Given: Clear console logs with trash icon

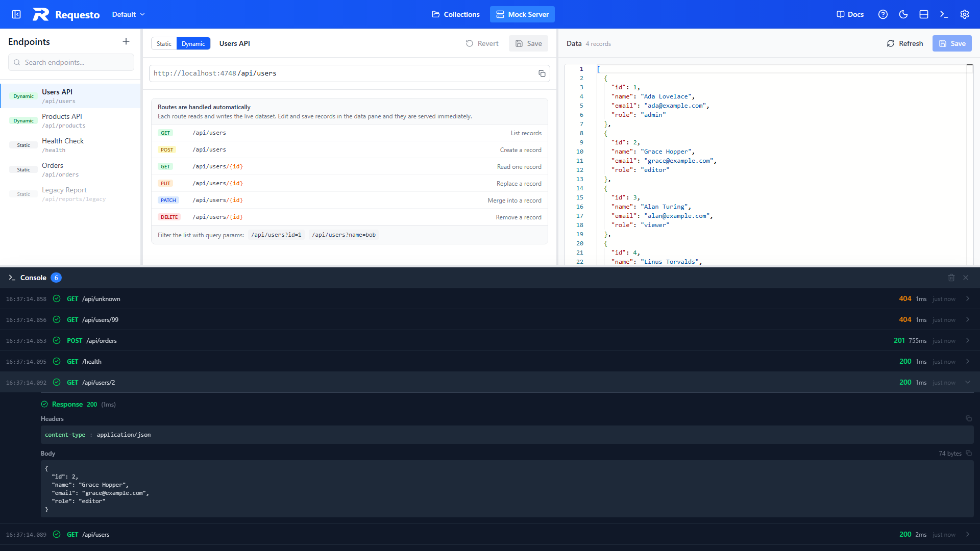Looking at the screenshot, I should click(951, 278).
